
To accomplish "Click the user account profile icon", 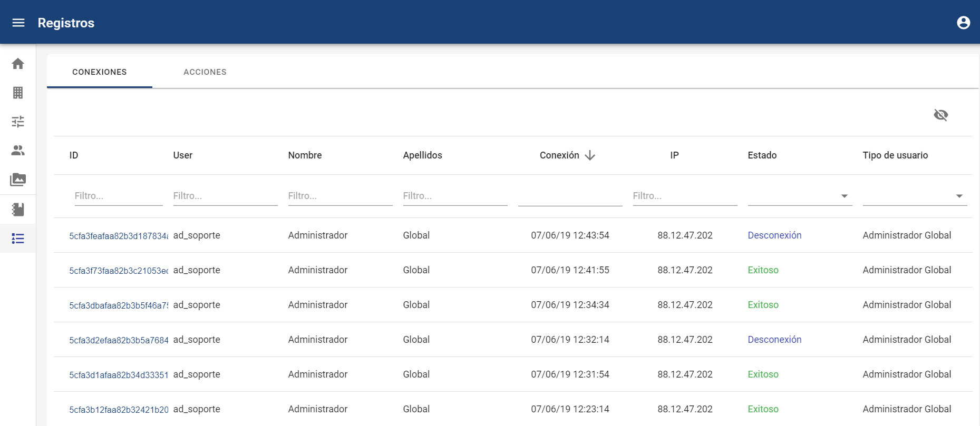I will pyautogui.click(x=963, y=23).
